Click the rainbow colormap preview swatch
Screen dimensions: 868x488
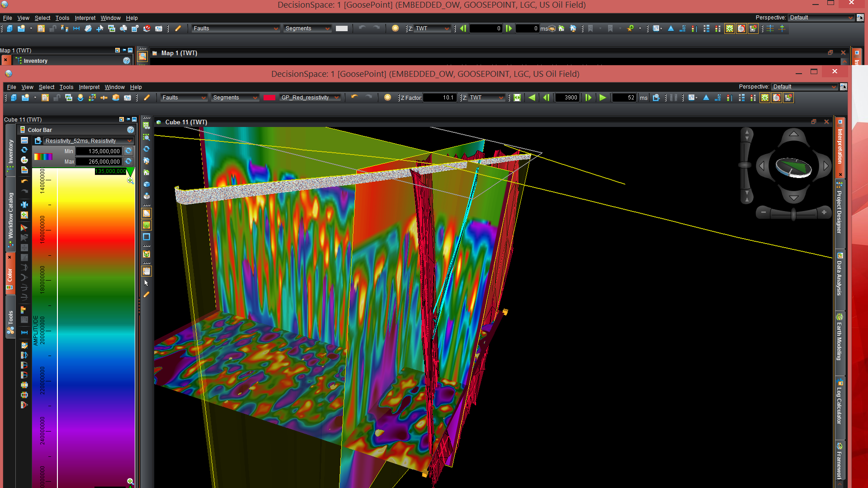pos(43,157)
